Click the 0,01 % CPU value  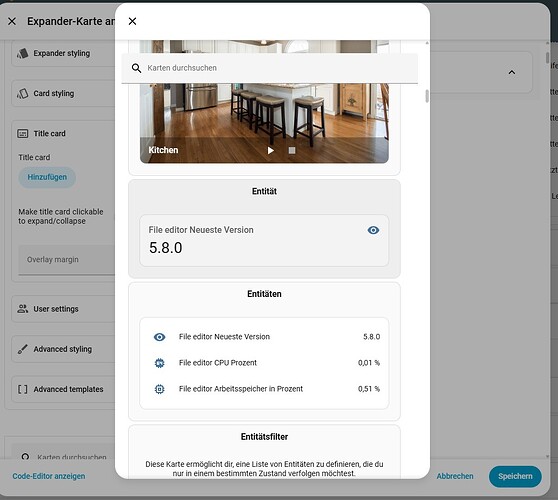pyautogui.click(x=369, y=363)
